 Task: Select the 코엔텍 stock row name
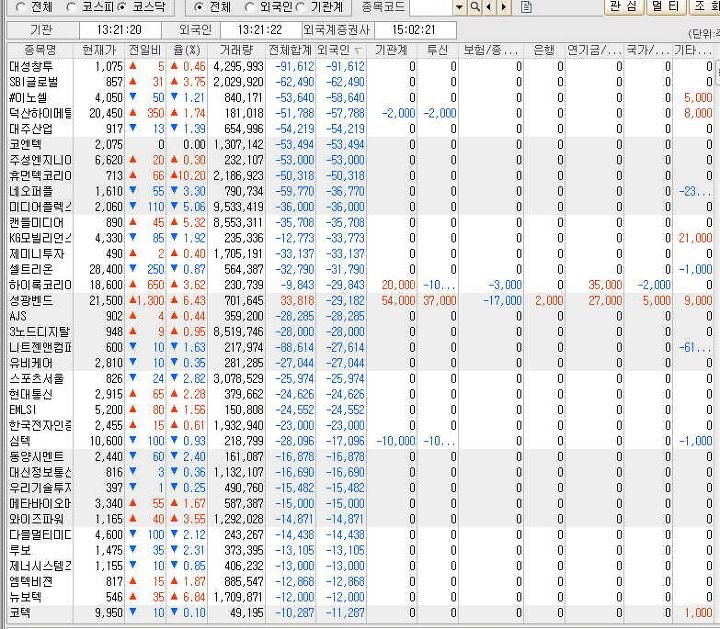pyautogui.click(x=25, y=145)
